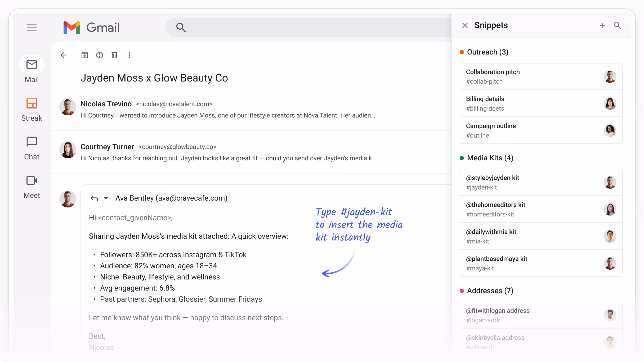Open Chat in the sidebar
Viewport: 644px width, 362px height.
click(x=32, y=148)
